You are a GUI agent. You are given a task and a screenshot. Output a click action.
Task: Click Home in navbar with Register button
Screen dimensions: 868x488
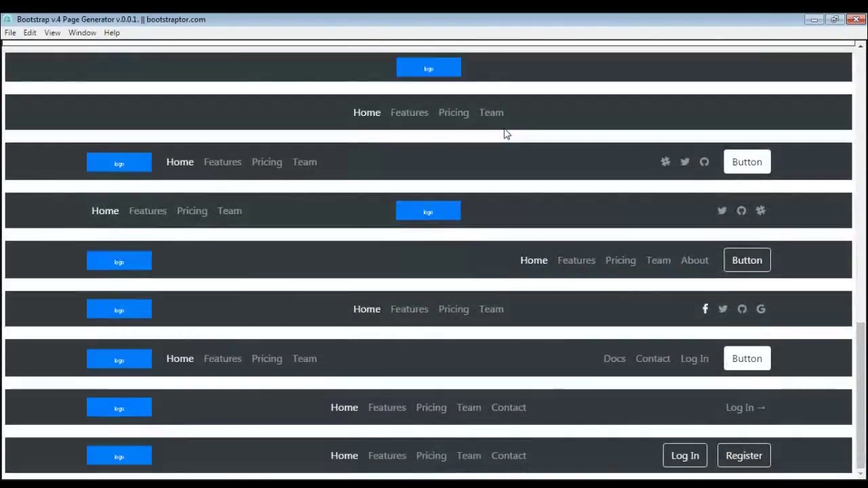click(344, 455)
